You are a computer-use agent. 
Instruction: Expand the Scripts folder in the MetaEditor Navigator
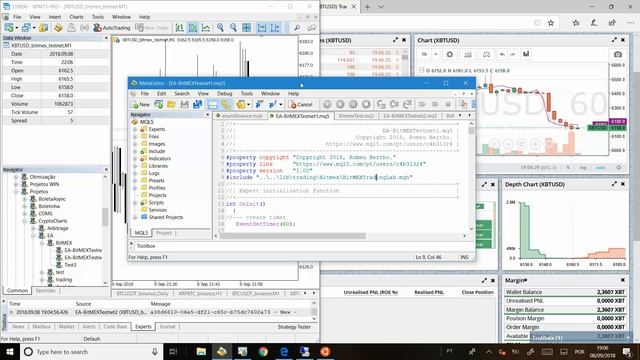point(135,202)
